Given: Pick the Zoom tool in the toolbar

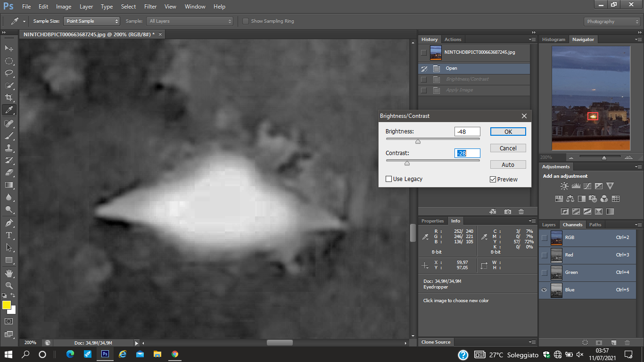Looking at the screenshot, I should 8,285.
